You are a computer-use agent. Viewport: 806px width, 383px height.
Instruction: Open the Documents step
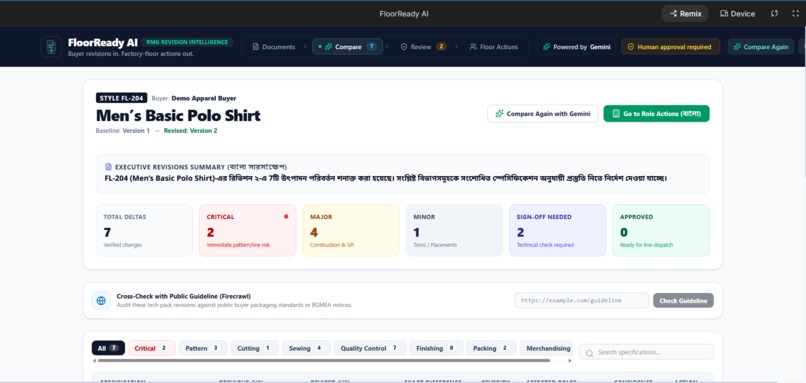tap(274, 47)
